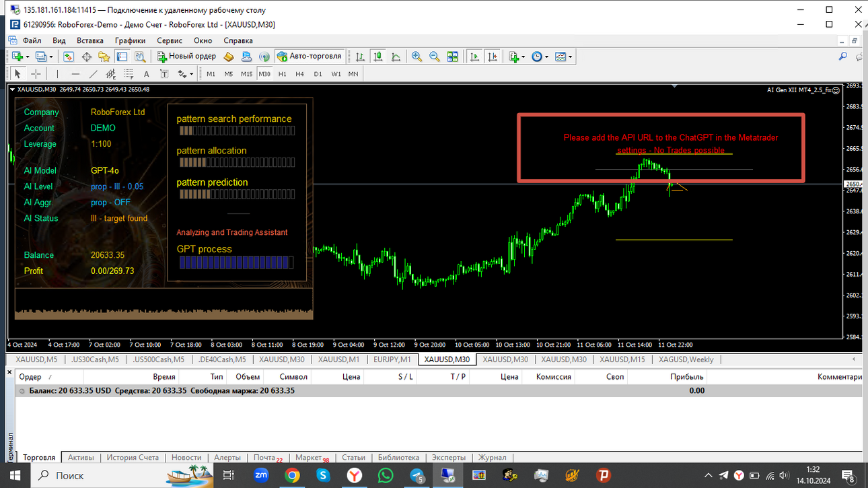The image size is (868, 488).
Task: Switch timeframe to M1
Action: [211, 74]
